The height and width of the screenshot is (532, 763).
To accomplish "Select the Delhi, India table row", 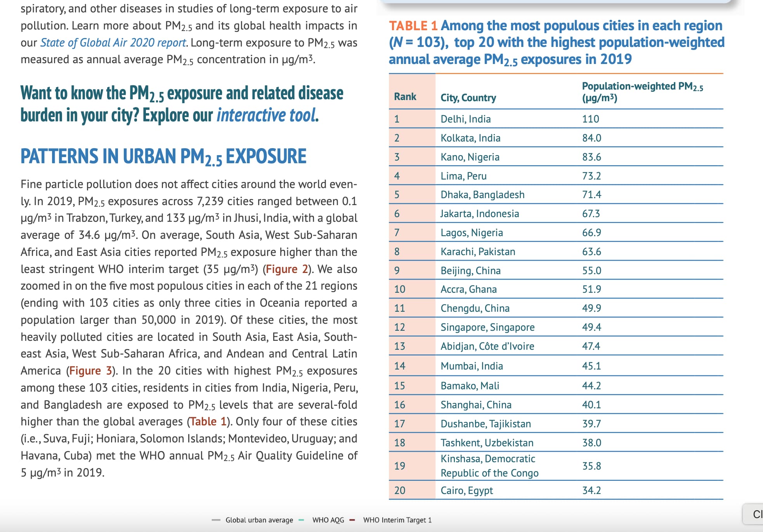I will [556, 119].
